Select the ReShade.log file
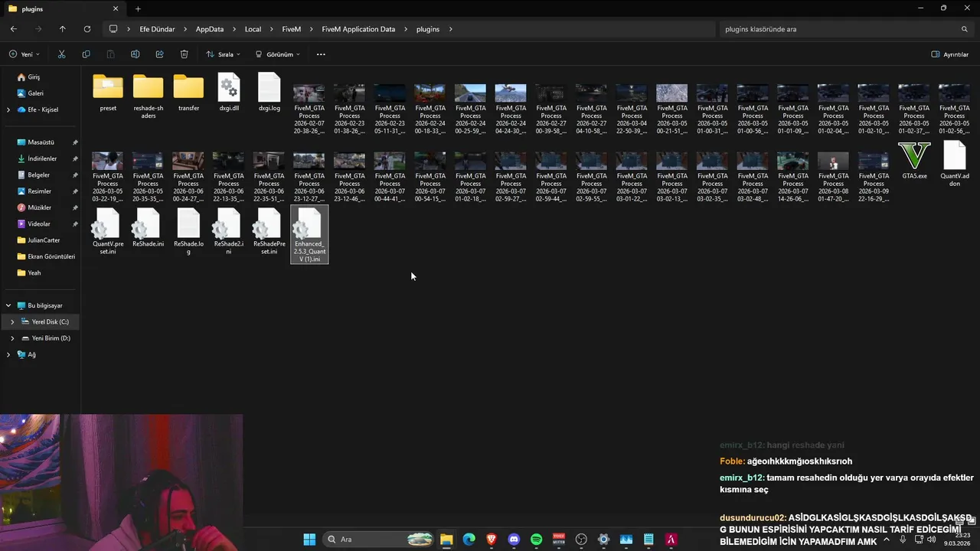 [x=188, y=232]
